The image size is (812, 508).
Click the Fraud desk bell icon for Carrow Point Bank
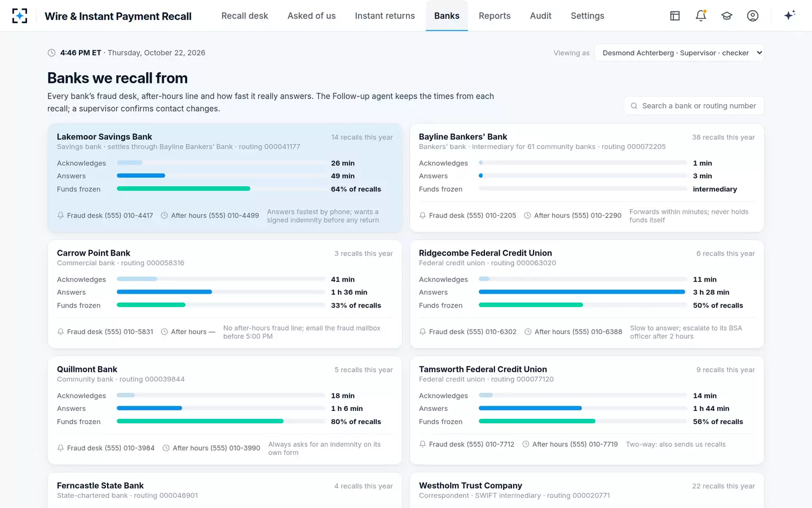[60, 332]
